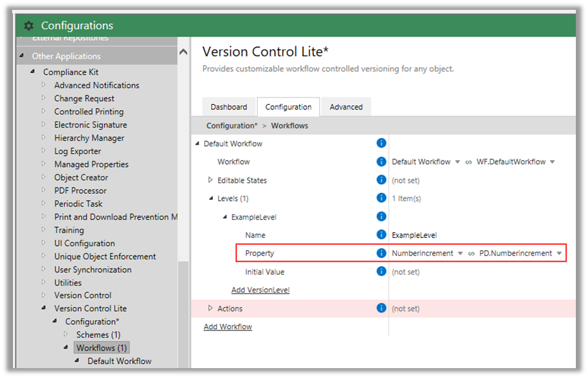Select Periodic Task in the tree
The image size is (588, 378).
point(78,203)
